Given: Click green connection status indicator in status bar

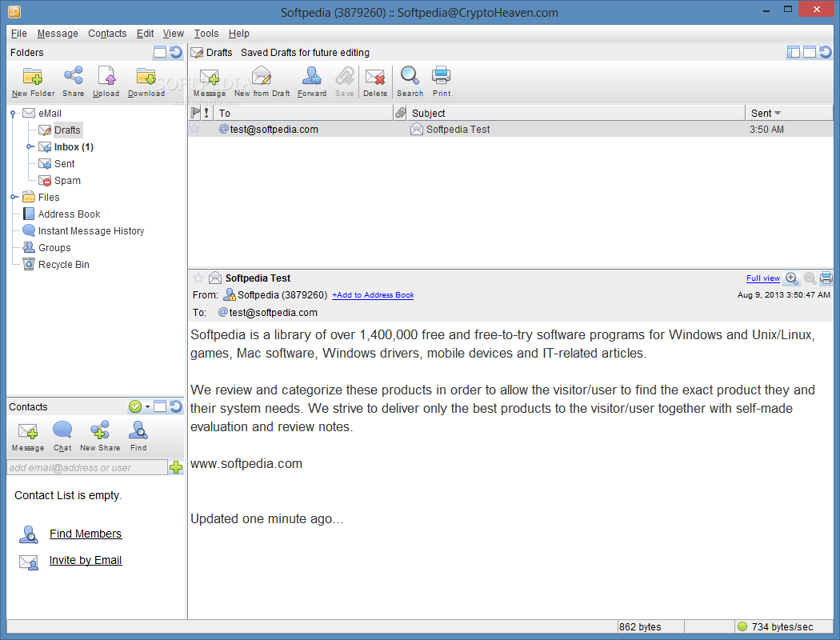Looking at the screenshot, I should 742,626.
